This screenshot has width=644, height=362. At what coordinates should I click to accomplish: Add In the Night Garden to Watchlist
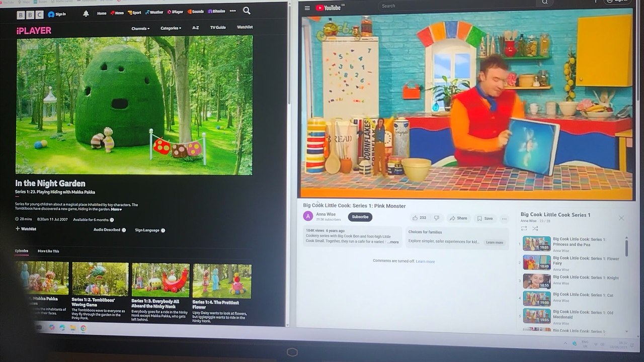click(26, 229)
